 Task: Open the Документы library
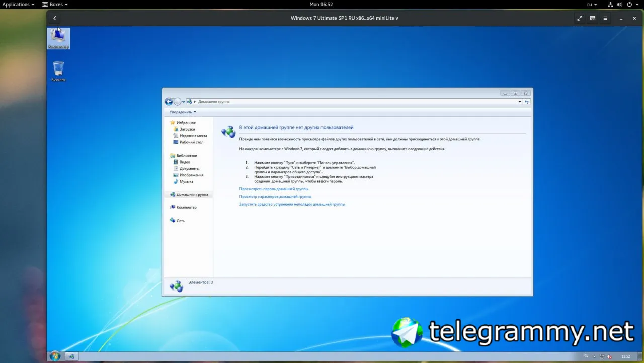pos(190,169)
